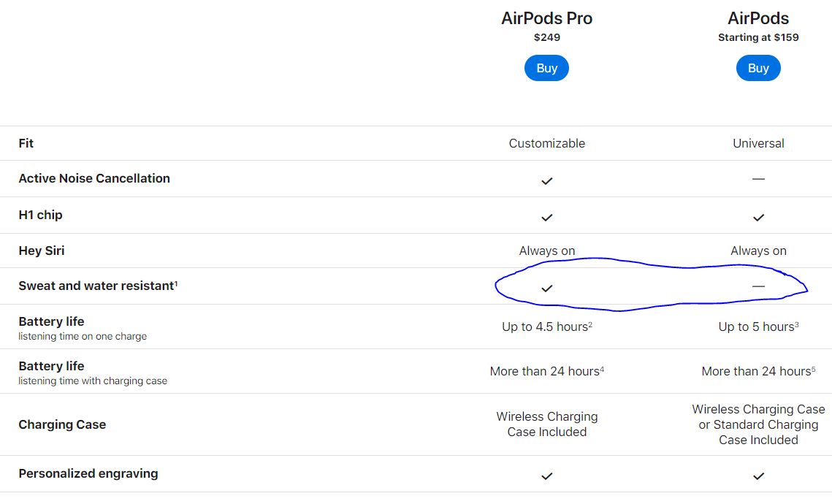This screenshot has width=832, height=504.
Task: Click AirPods Pro personalized engraving checkmark
Action: tap(546, 476)
